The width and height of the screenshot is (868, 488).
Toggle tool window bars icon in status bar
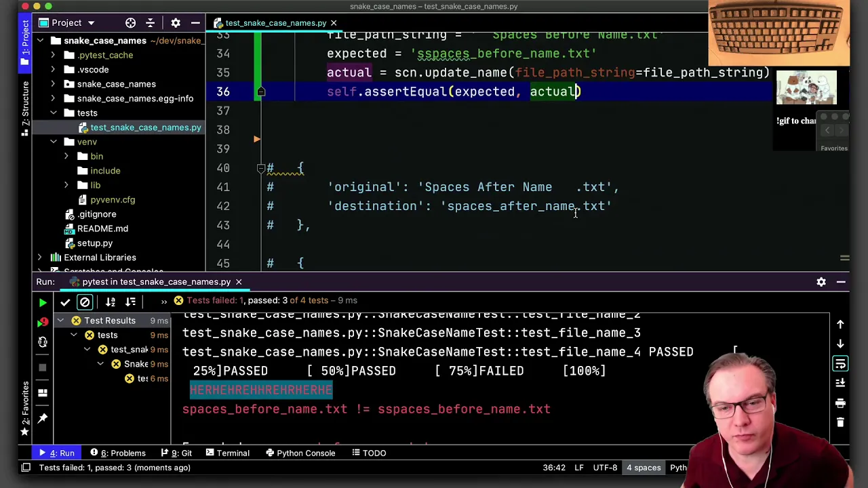(x=26, y=468)
